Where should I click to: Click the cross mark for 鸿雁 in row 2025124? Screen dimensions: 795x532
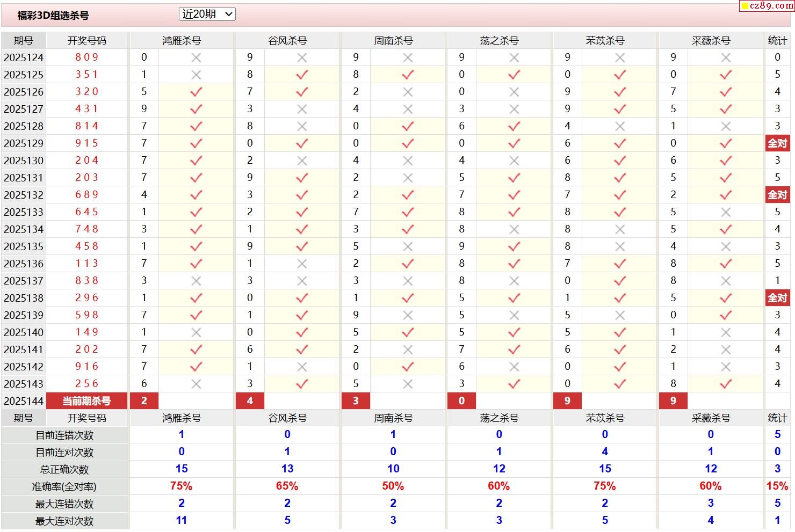click(196, 57)
